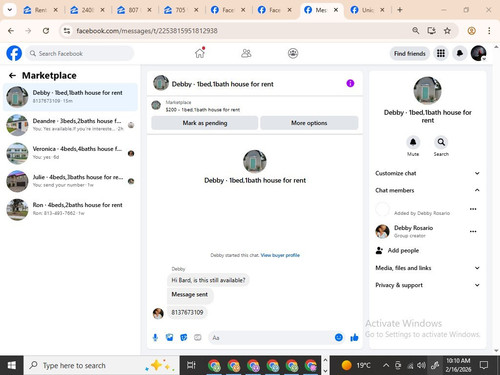
Task: Click More options button
Action: coord(309,123)
